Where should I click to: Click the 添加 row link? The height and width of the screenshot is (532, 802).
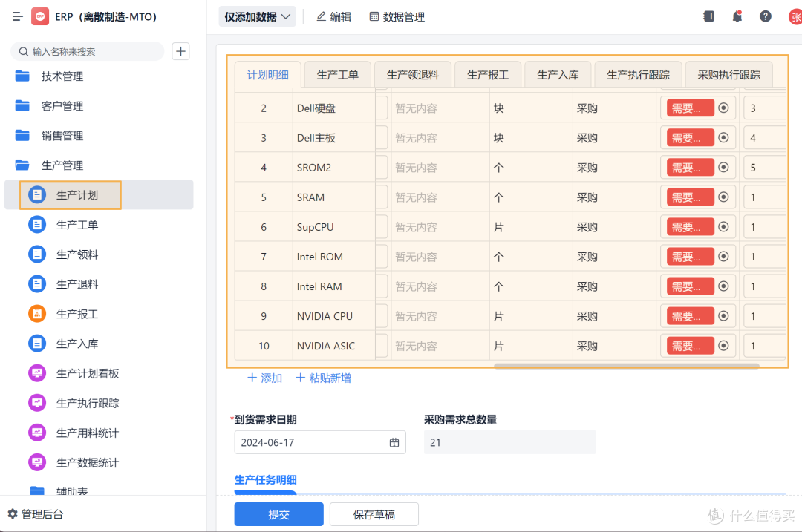(265, 378)
